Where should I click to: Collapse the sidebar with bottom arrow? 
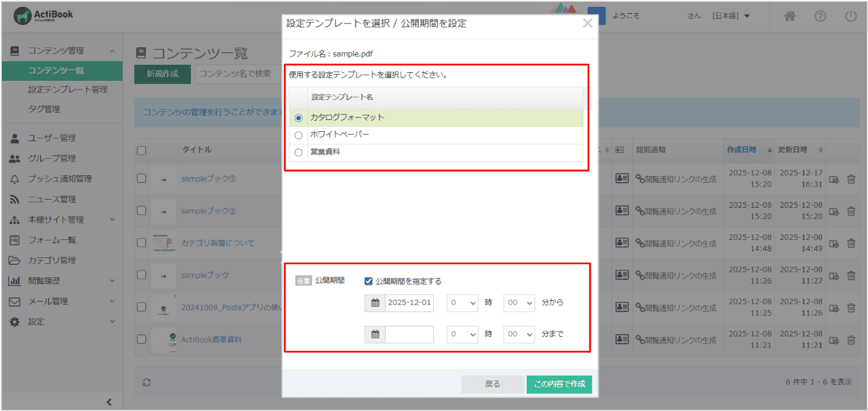[109, 402]
